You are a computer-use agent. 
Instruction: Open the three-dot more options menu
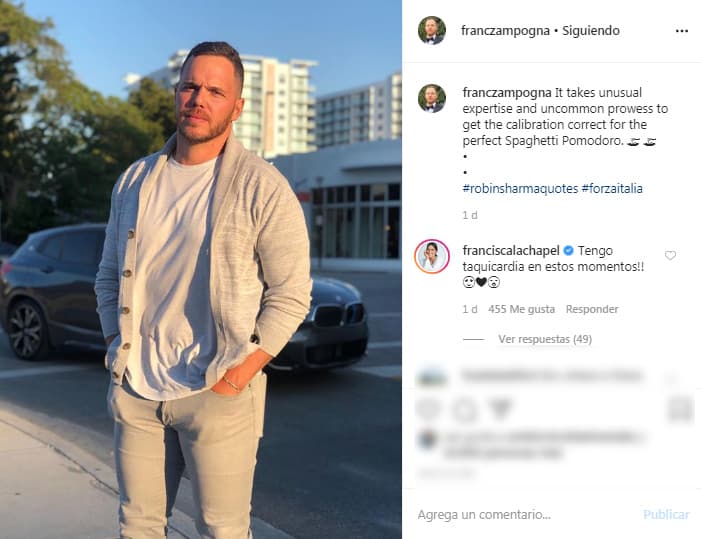(x=681, y=31)
